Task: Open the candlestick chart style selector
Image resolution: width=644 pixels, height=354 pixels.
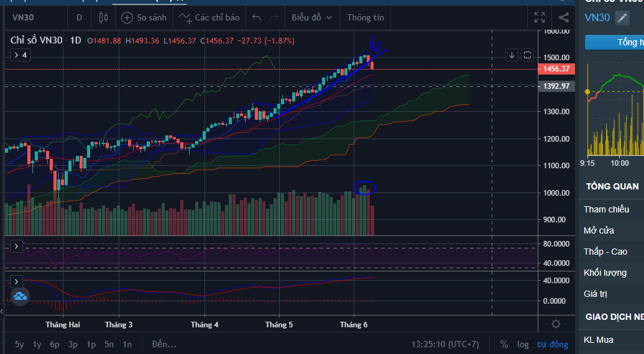Action: [x=103, y=17]
